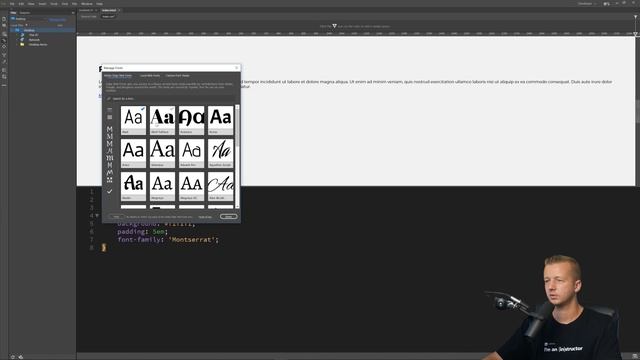
Task: Select the slab serif classification filter
Action: pyautogui.click(x=109, y=144)
